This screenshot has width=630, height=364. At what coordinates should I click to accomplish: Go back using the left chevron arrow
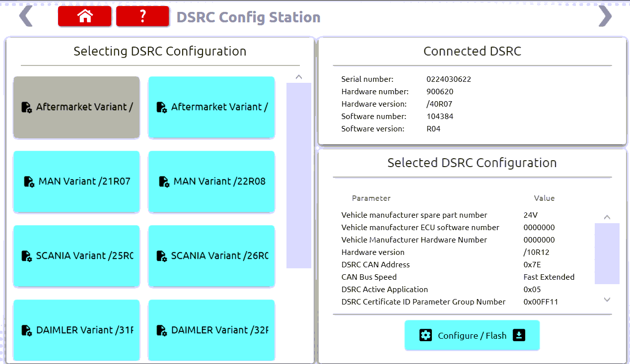pyautogui.click(x=26, y=16)
